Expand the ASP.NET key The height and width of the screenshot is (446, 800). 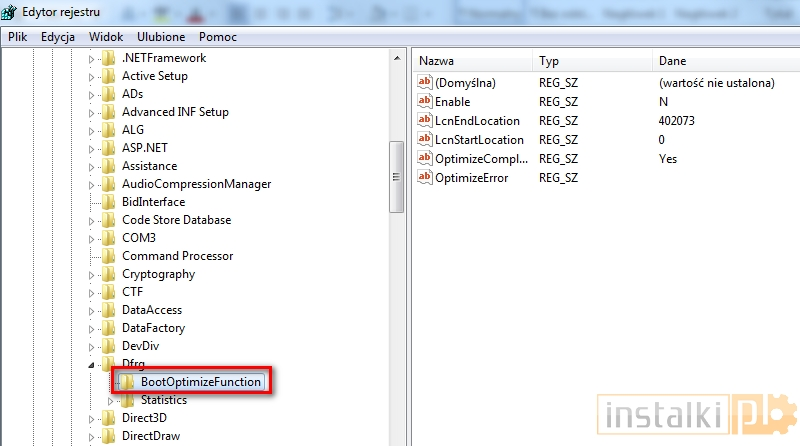tap(91, 149)
